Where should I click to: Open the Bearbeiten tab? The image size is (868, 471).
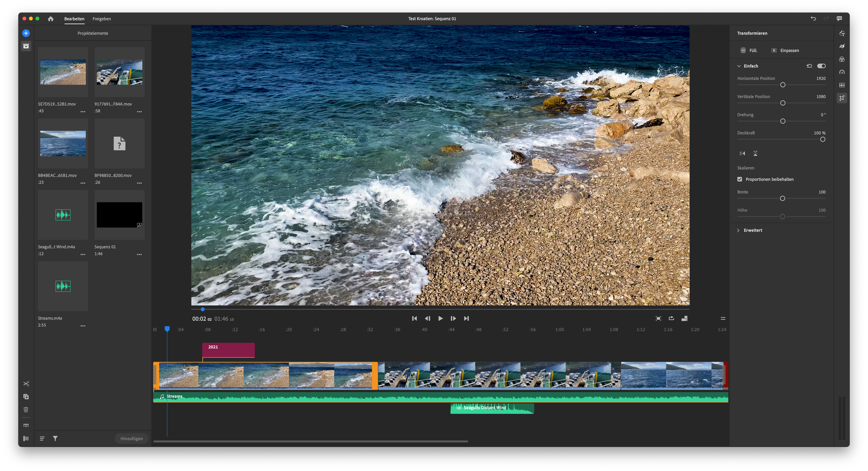pos(74,19)
